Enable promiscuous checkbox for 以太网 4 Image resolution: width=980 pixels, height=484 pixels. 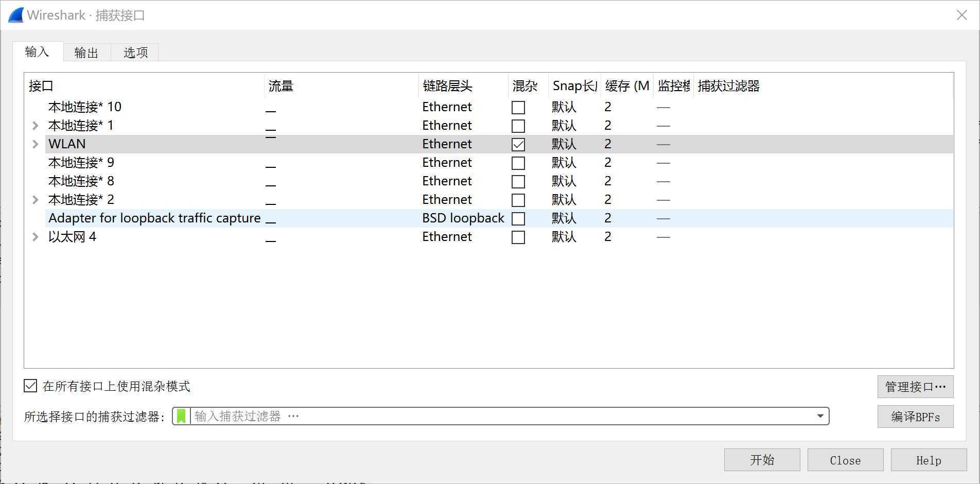[x=518, y=237]
